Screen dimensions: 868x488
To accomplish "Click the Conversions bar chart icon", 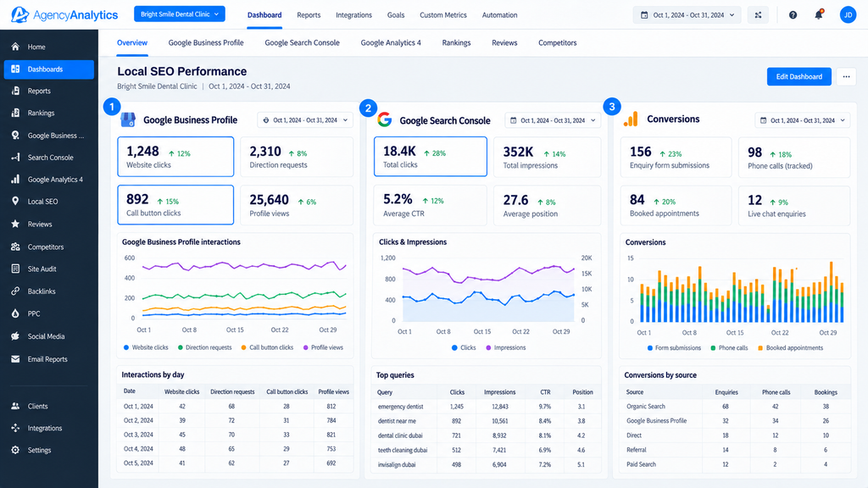I will point(631,119).
